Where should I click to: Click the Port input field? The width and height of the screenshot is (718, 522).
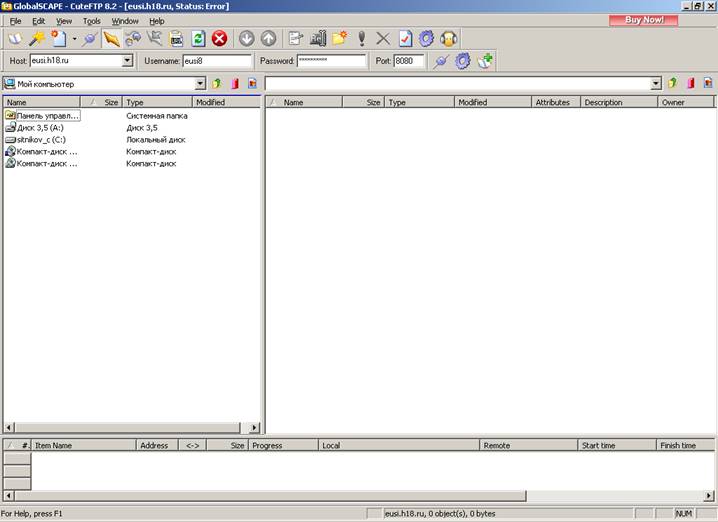pos(409,61)
